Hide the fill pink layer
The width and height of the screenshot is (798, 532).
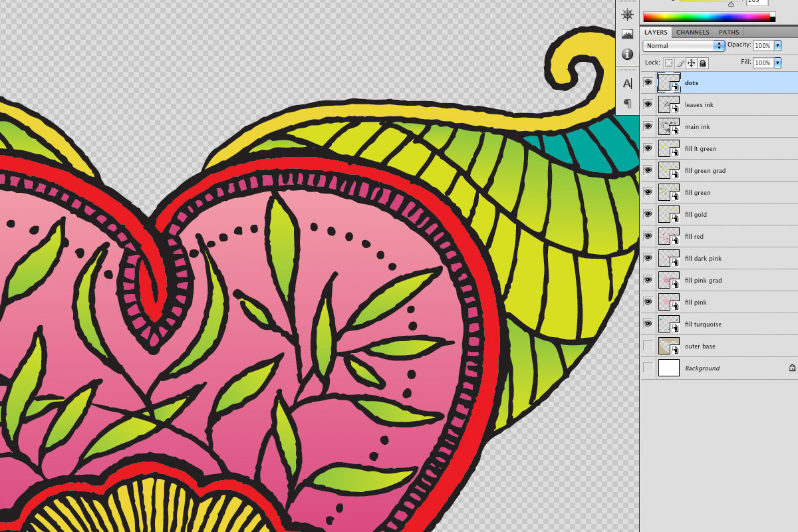648,302
